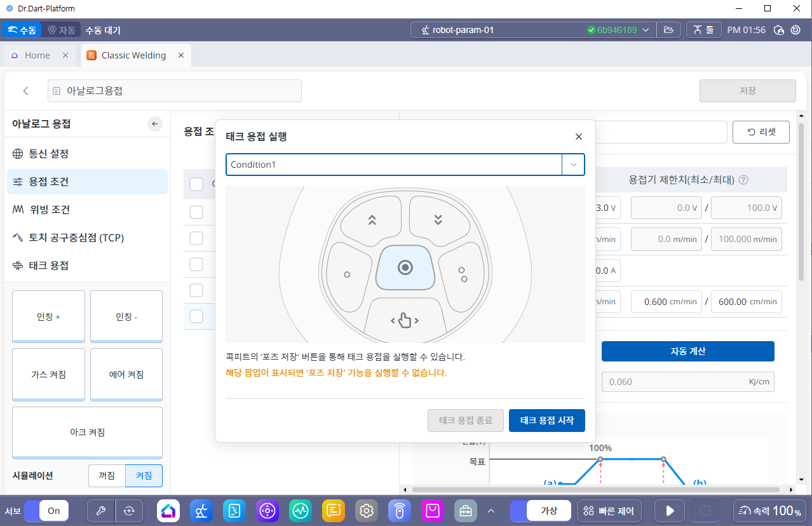
Task: Open the jog target icon in the dock
Action: click(267, 511)
